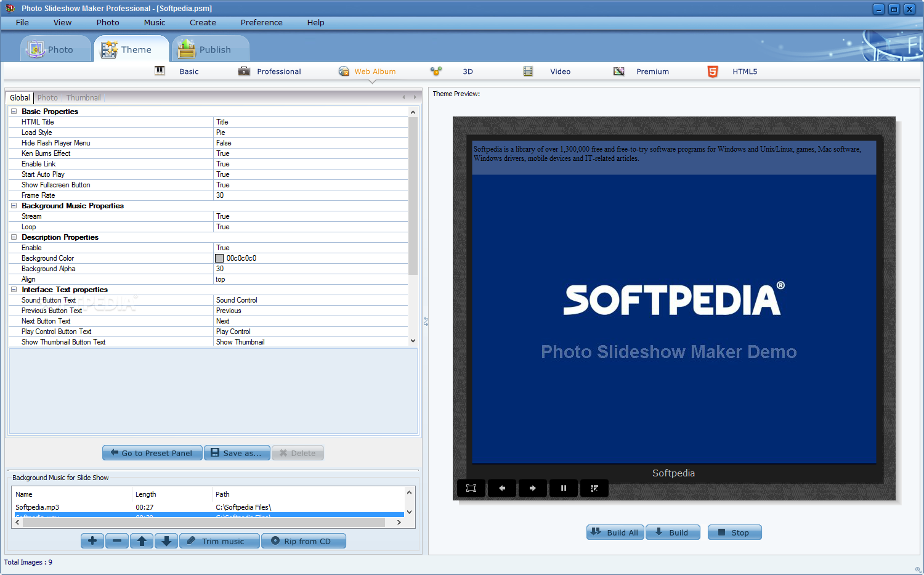The image size is (924, 575).
Task: Change the Load Style value Pie
Action: (x=310, y=133)
